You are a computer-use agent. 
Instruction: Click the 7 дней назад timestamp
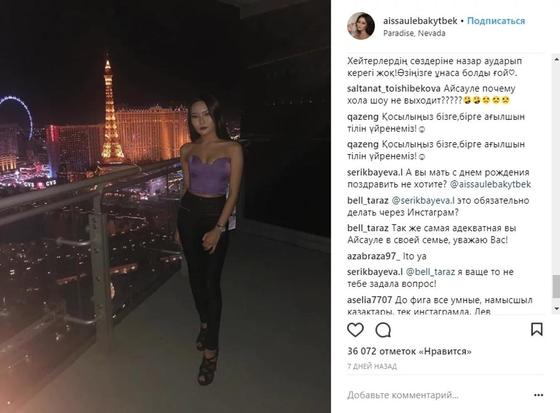tap(372, 366)
